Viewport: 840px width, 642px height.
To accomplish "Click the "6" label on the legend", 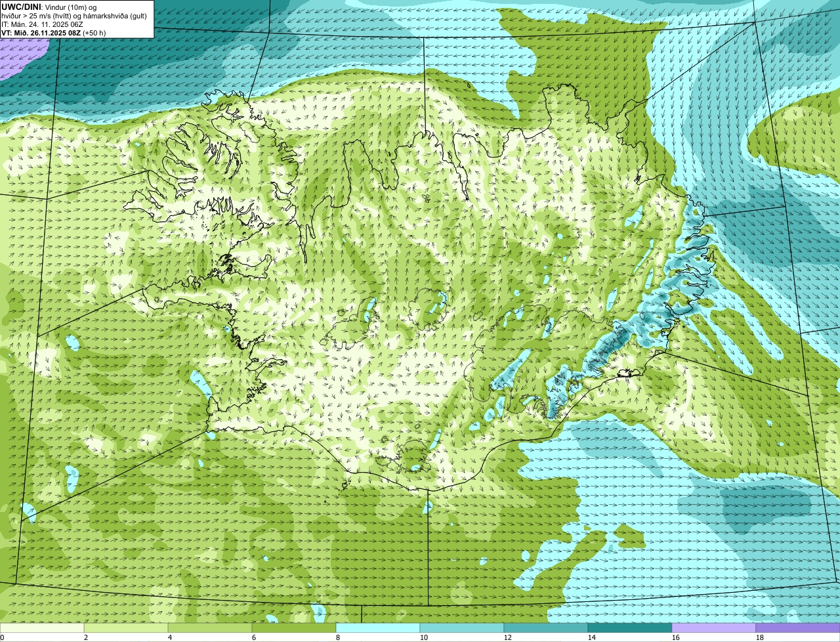I will (x=254, y=637).
